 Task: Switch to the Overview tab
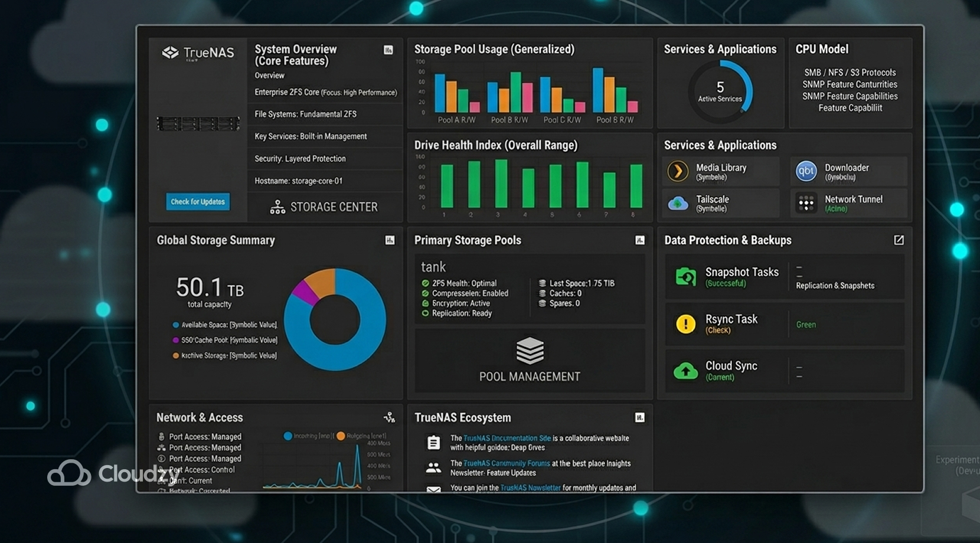[x=269, y=76]
